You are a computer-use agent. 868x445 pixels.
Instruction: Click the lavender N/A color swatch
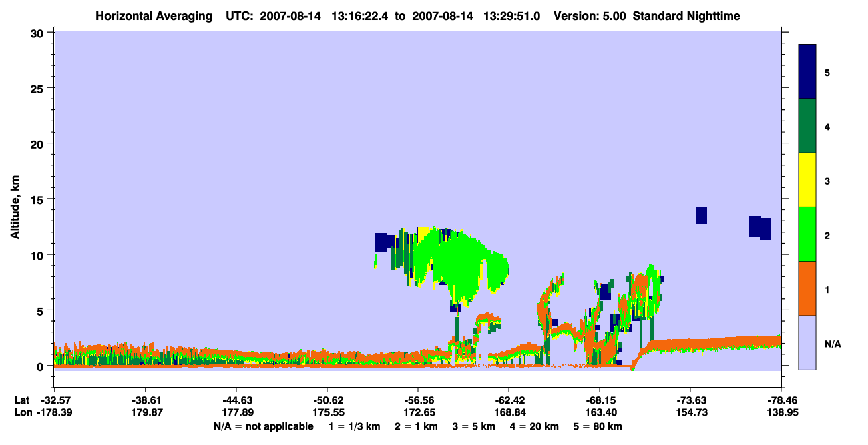(807, 342)
